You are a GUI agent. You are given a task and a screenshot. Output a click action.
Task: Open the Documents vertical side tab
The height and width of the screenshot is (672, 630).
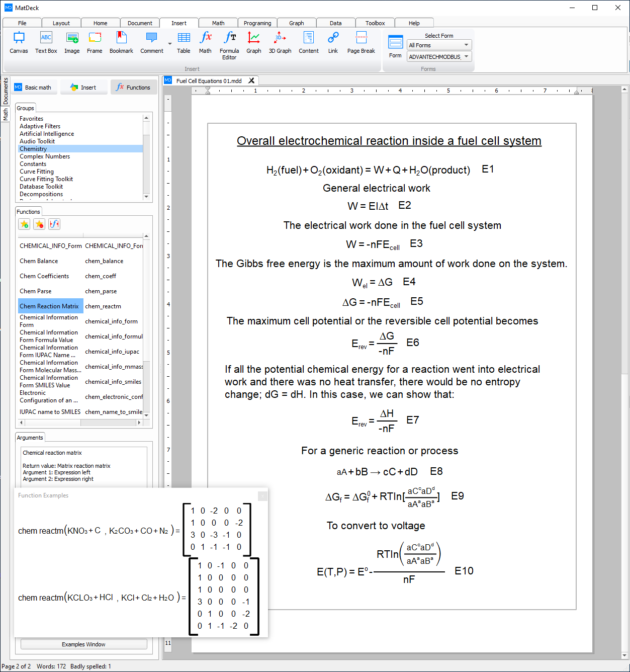pos(6,91)
